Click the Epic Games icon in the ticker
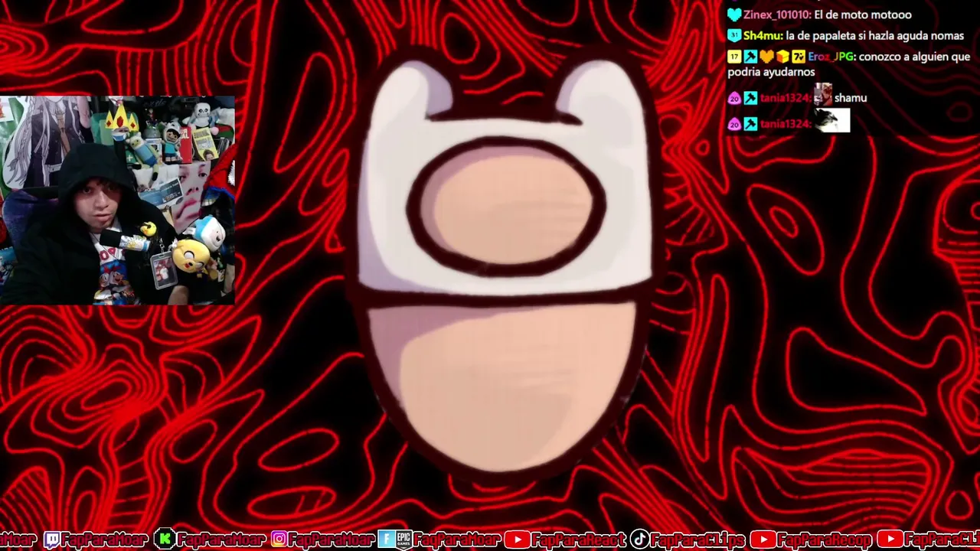Image resolution: width=980 pixels, height=551 pixels. pyautogui.click(x=403, y=540)
